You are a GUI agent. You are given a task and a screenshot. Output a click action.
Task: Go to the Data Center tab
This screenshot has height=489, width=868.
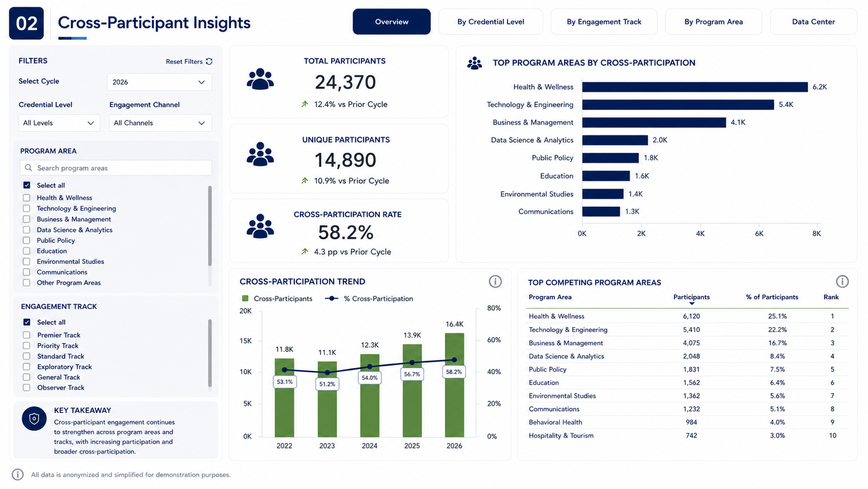coord(813,22)
